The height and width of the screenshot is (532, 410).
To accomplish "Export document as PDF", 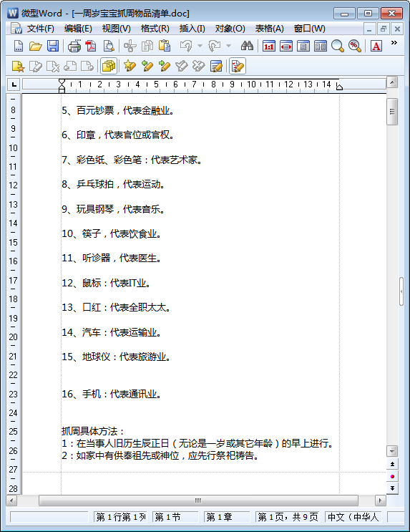I will (91, 46).
